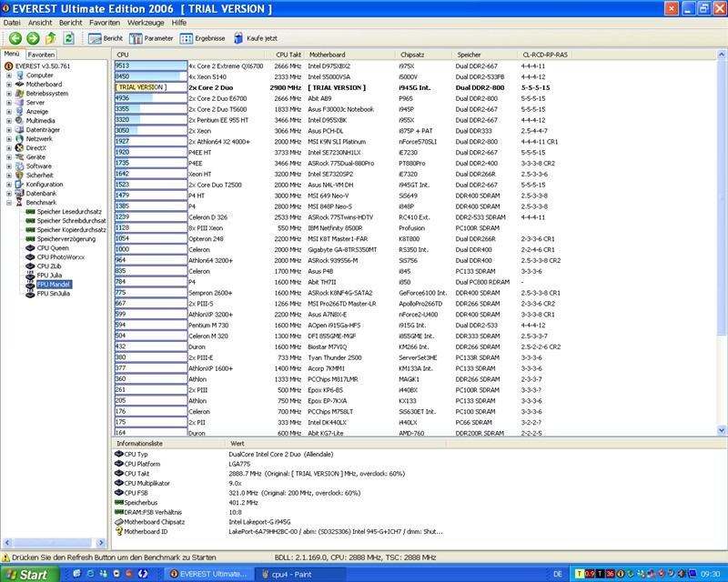This screenshot has height=582, width=728.
Task: Click the Sicherheit shield icon
Action: 19,176
